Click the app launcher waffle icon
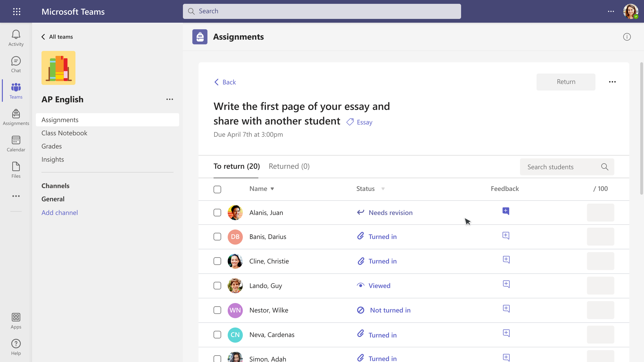This screenshot has width=644, height=362. coord(17,11)
